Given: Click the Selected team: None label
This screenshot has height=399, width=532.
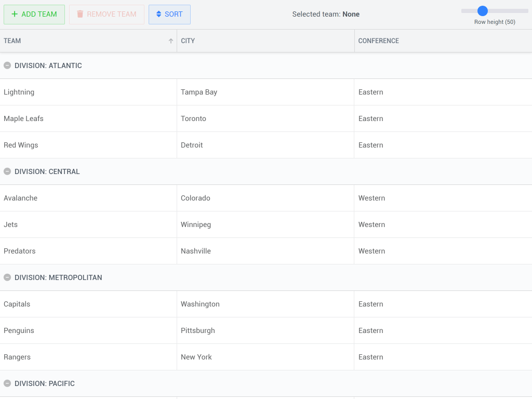Looking at the screenshot, I should 326,14.
